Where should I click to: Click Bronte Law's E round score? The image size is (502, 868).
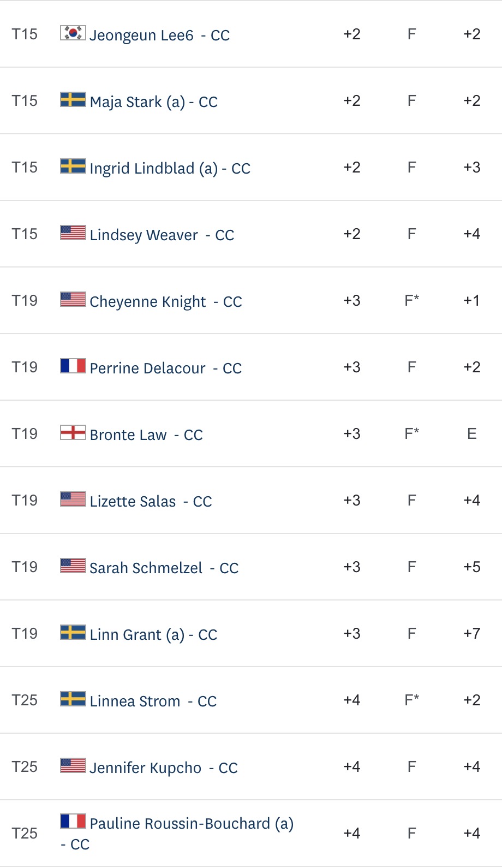pyautogui.click(x=472, y=433)
